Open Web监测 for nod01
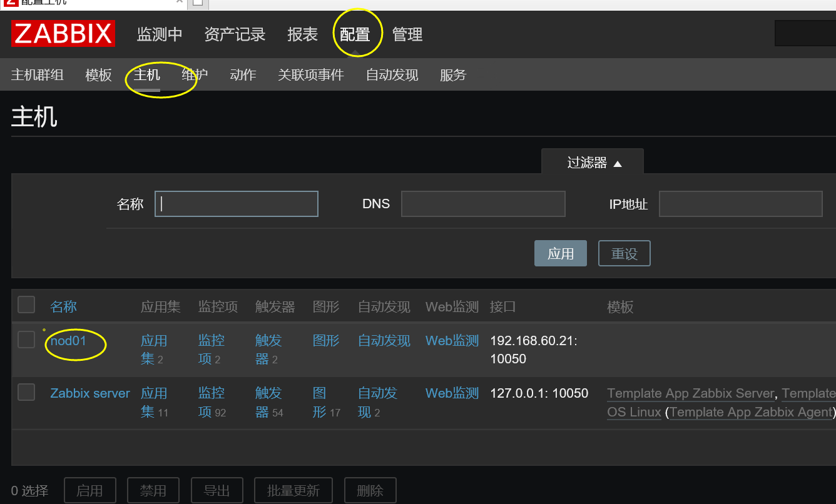The height and width of the screenshot is (504, 836). [x=452, y=341]
